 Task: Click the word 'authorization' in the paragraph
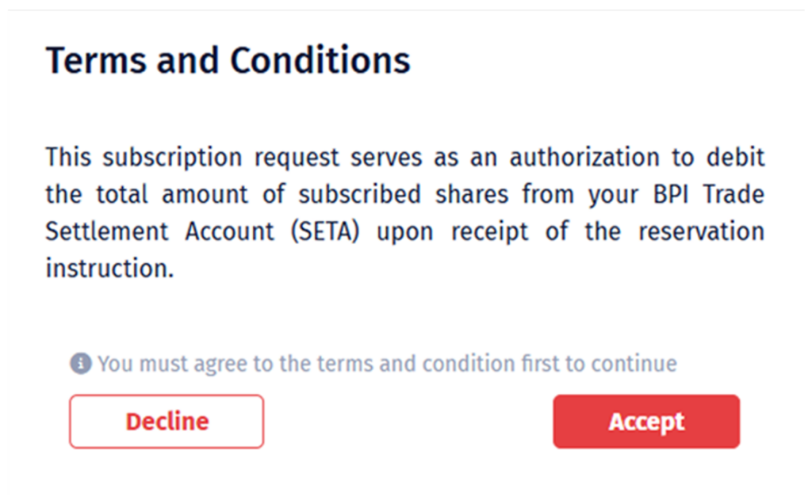584,157
